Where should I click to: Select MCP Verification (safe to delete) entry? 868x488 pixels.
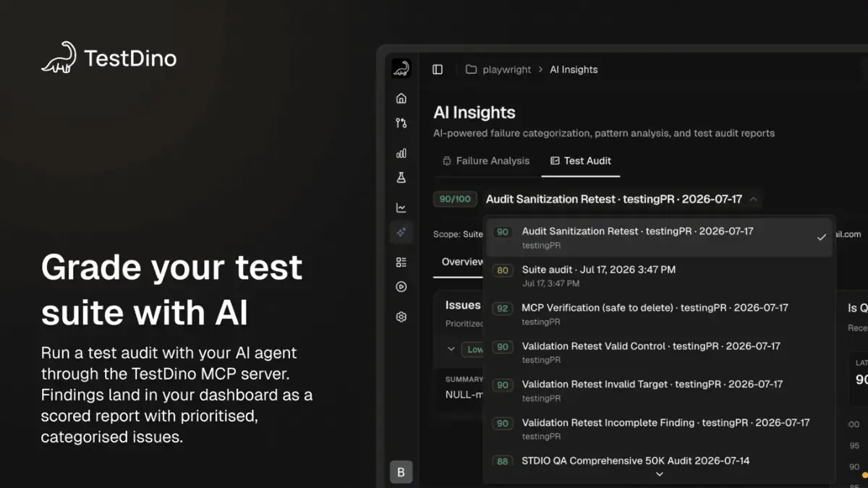[660, 314]
